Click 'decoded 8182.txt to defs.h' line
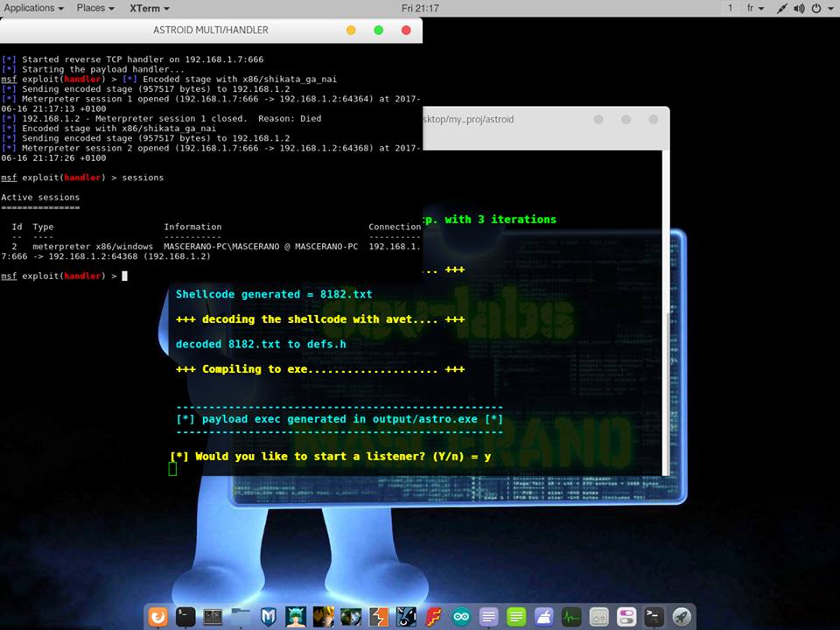This screenshot has height=630, width=840. [x=261, y=344]
